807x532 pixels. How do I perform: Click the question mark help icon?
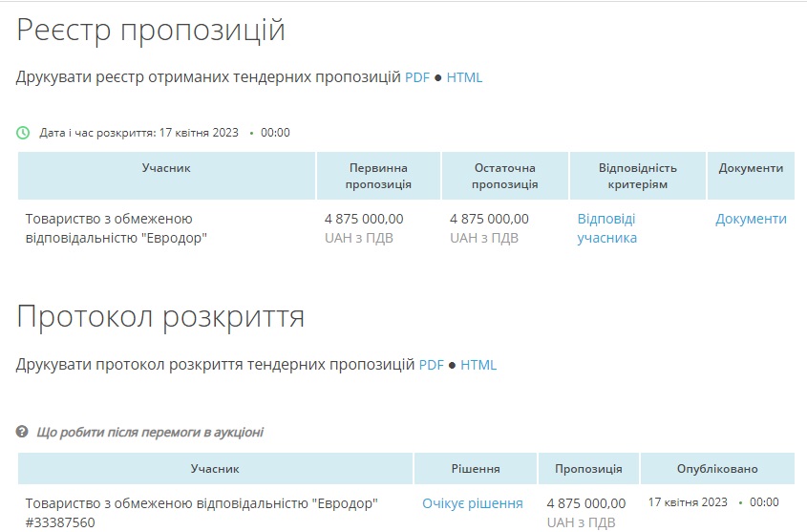22,431
